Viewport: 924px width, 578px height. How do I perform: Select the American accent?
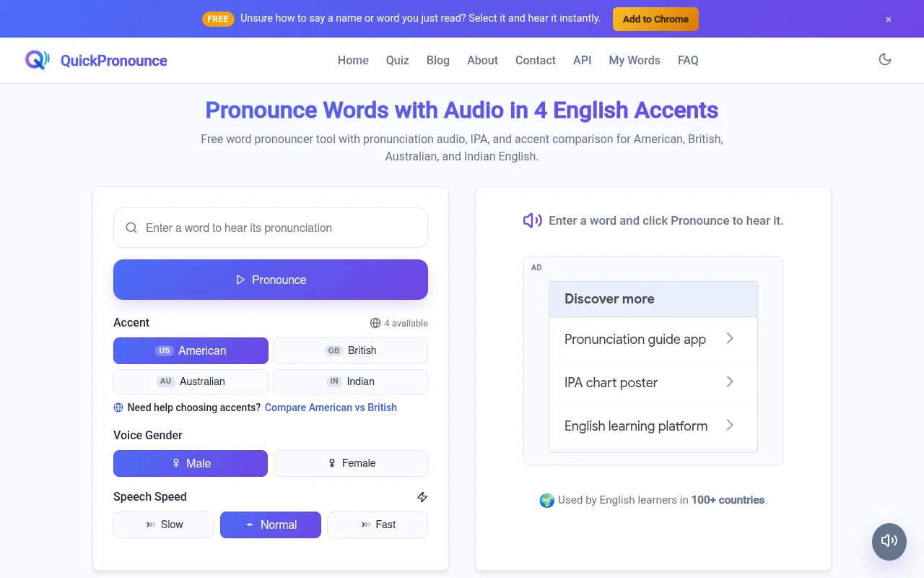(x=191, y=351)
